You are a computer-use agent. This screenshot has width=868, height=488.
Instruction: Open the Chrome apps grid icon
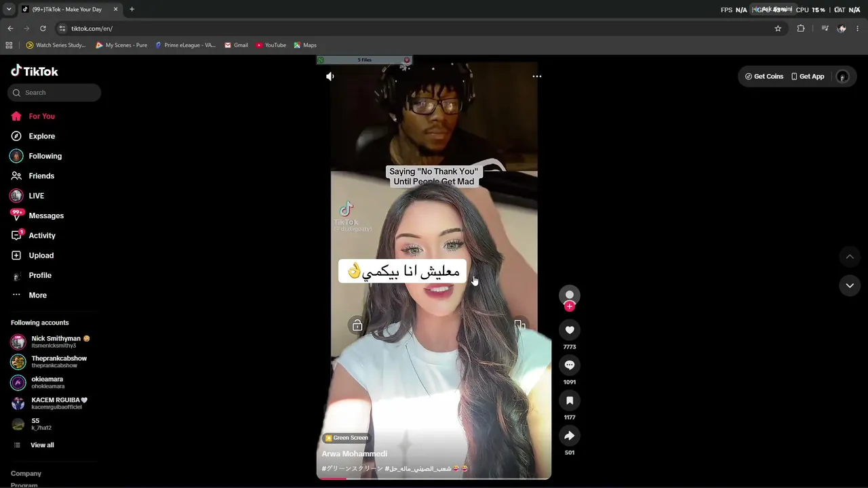click(x=9, y=45)
